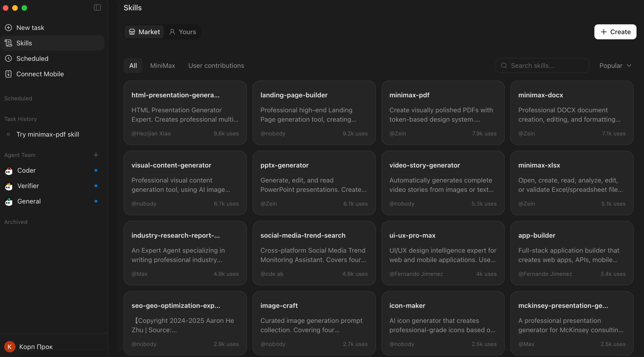Click the Search skills input field
This screenshot has height=357, width=644.
click(x=542, y=66)
